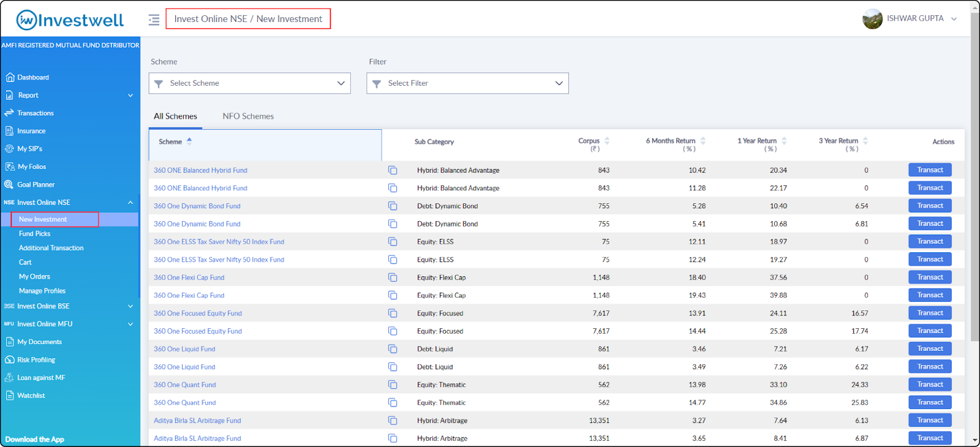980x447 pixels.
Task: Open Additional Transaction menu item
Action: click(51, 248)
